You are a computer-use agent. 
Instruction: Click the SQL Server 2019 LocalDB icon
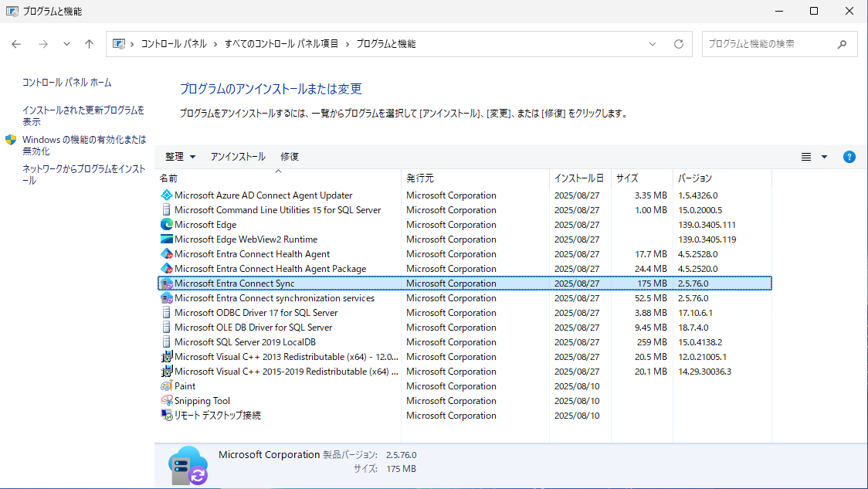[x=166, y=341]
